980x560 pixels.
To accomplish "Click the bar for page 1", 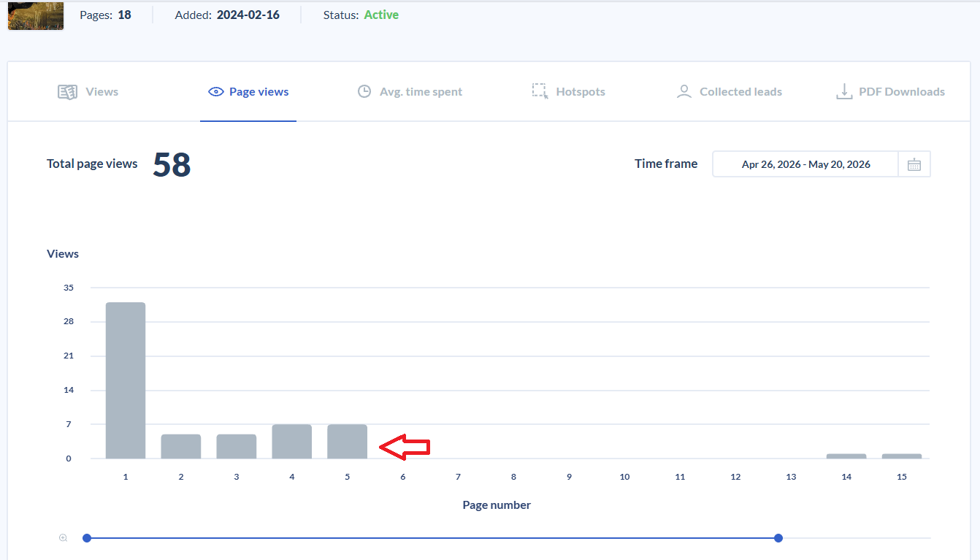I will pyautogui.click(x=126, y=380).
